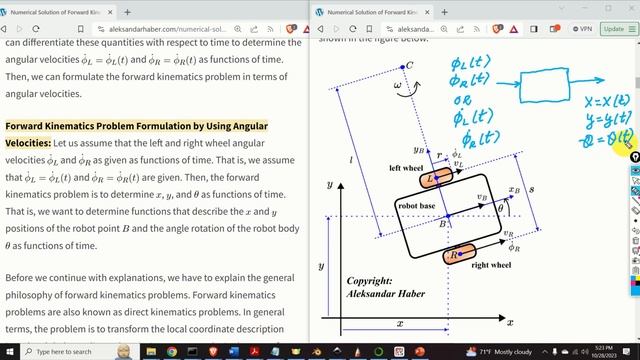Click the left window's aleksandarhaber.com address field
This screenshot has height=360, width=640.
(x=167, y=29)
